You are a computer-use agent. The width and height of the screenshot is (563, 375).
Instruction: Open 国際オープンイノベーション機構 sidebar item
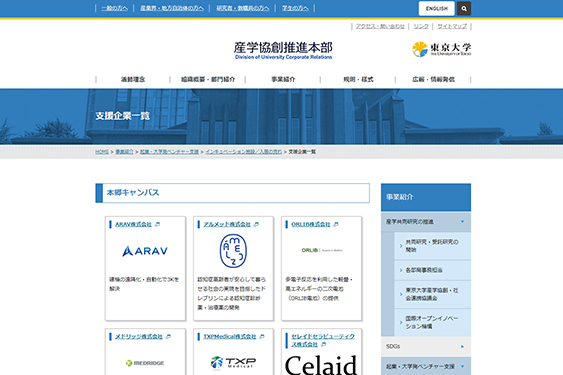(432, 323)
